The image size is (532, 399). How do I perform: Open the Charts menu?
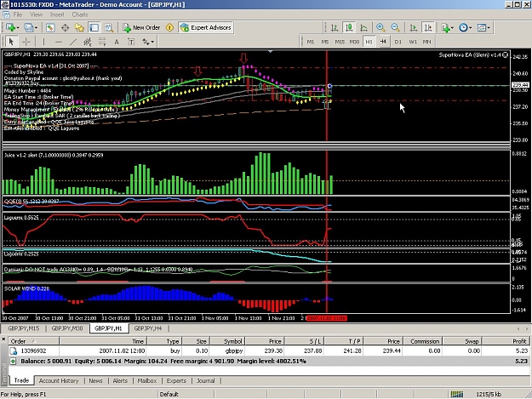coord(80,14)
